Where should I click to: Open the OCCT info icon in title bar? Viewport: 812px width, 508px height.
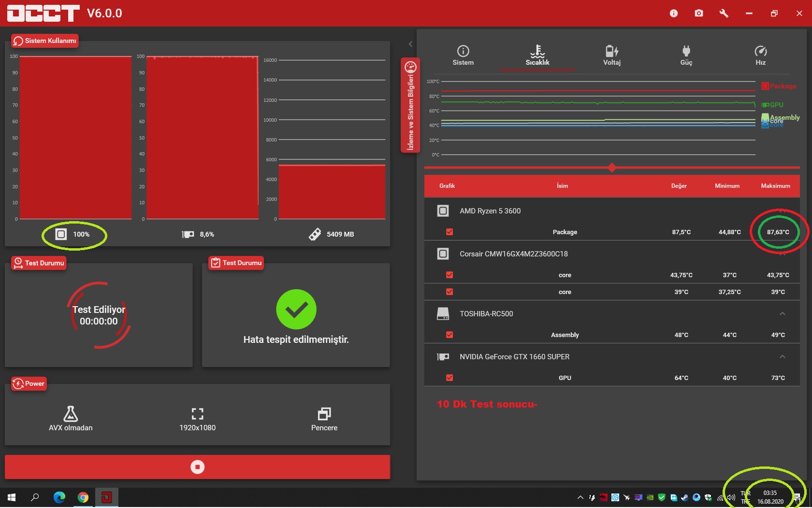673,13
